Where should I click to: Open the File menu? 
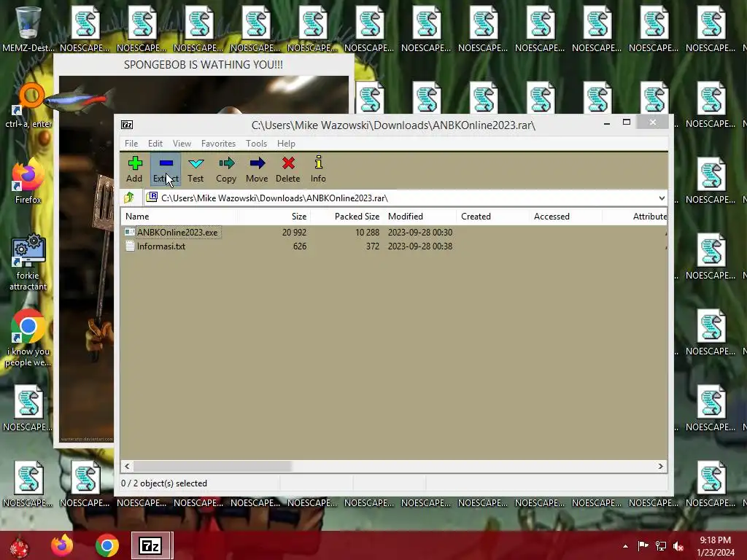(x=131, y=144)
